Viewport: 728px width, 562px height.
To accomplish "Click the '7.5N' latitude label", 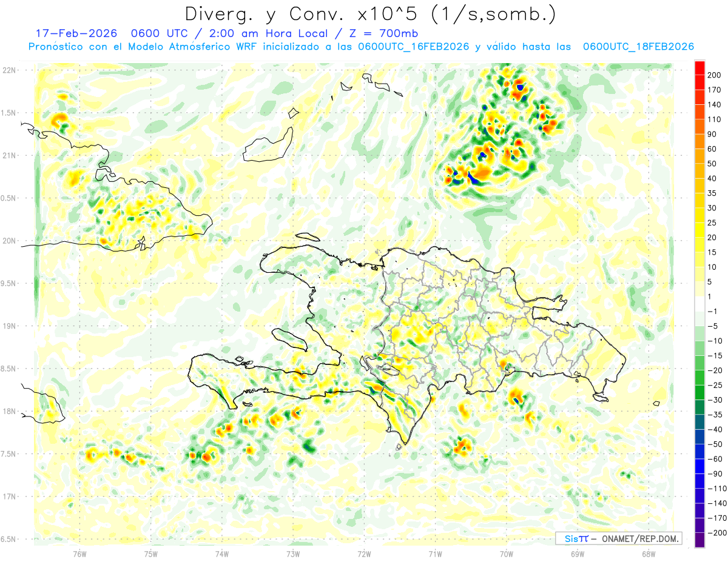I will point(9,454).
